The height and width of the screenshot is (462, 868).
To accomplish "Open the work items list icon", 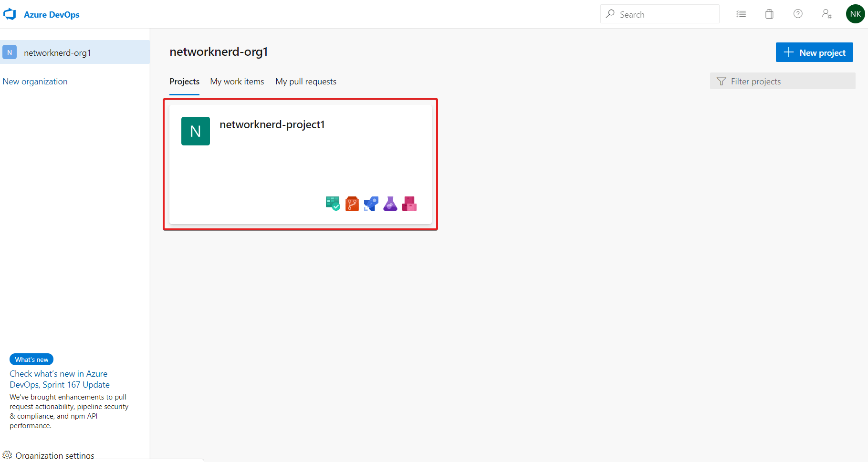I will tap(741, 14).
